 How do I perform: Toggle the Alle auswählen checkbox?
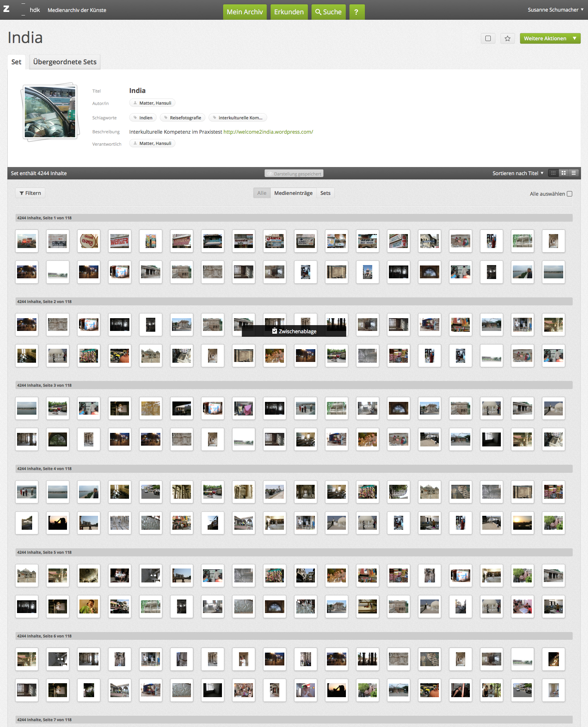[x=569, y=194]
